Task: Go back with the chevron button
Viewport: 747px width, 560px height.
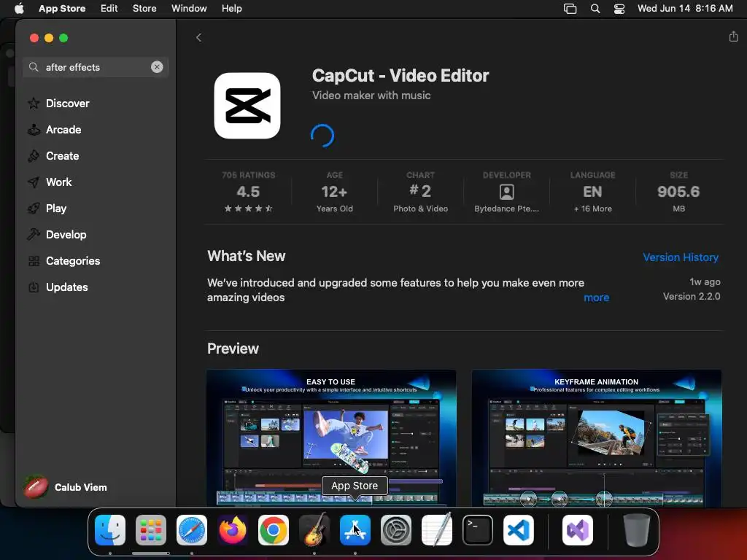Action: [198, 38]
